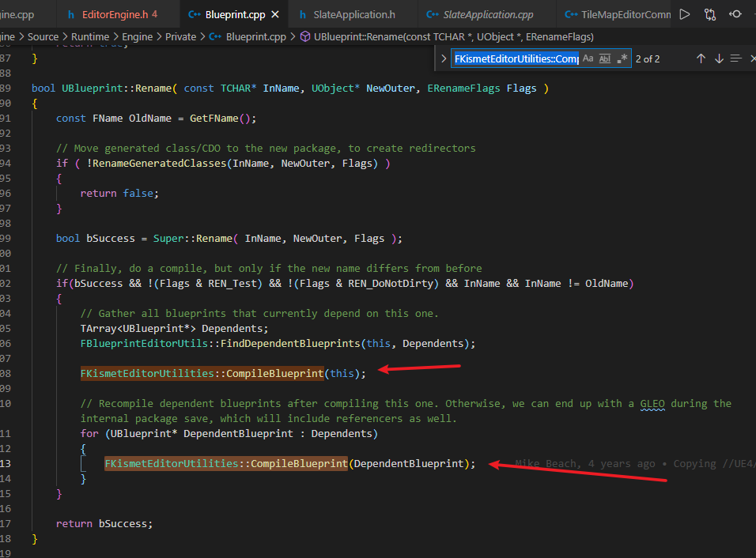Image resolution: width=756 pixels, height=558 pixels.
Task: Click the navigate back circle icon
Action: (x=735, y=13)
